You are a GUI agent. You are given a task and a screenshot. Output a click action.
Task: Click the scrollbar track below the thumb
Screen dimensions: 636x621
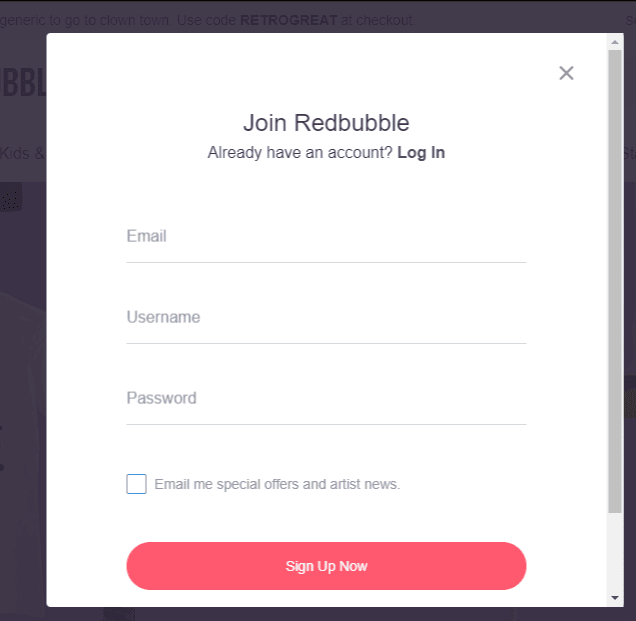(x=615, y=552)
